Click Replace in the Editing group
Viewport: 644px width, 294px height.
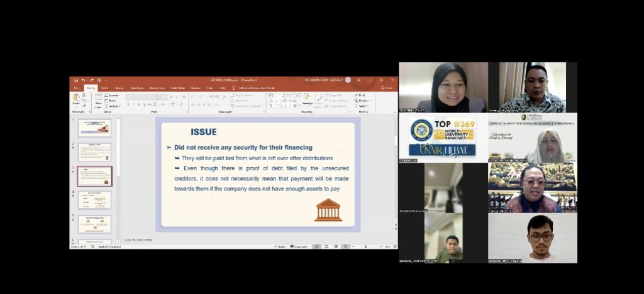point(364,101)
